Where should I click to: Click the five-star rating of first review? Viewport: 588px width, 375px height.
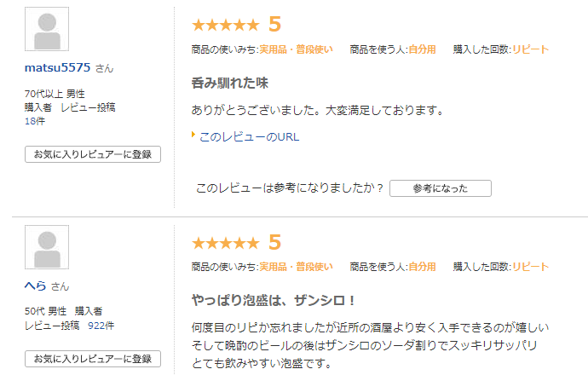click(x=225, y=25)
